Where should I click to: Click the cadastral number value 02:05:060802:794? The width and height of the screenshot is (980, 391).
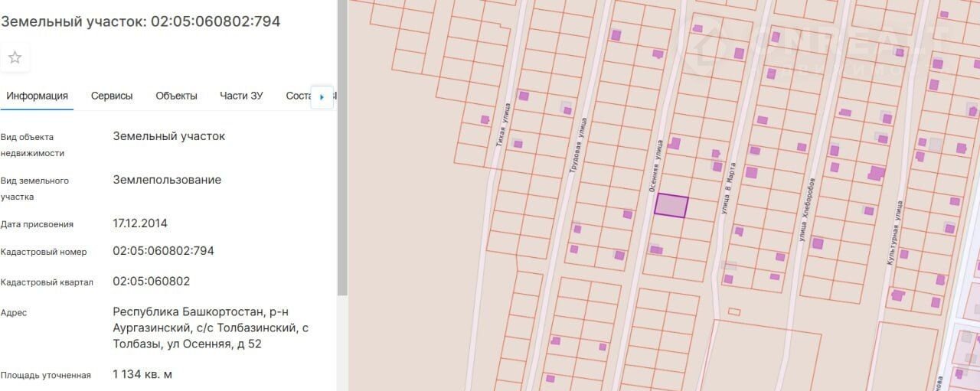click(x=163, y=251)
